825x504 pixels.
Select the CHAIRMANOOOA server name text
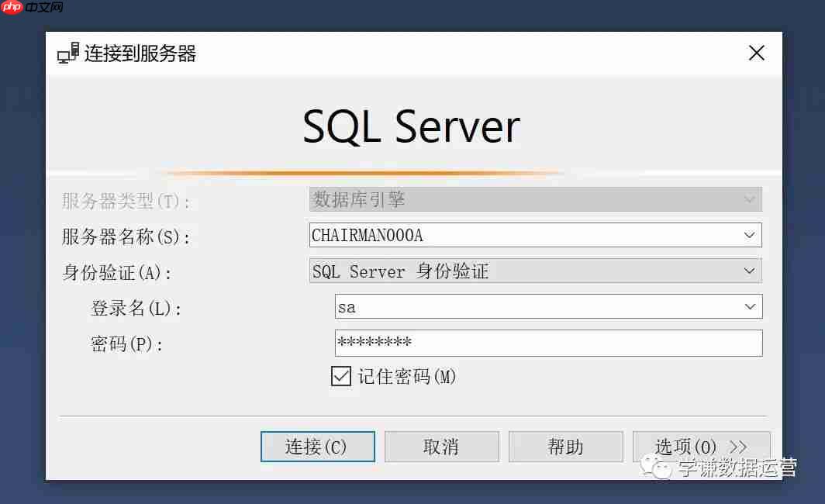click(x=364, y=235)
